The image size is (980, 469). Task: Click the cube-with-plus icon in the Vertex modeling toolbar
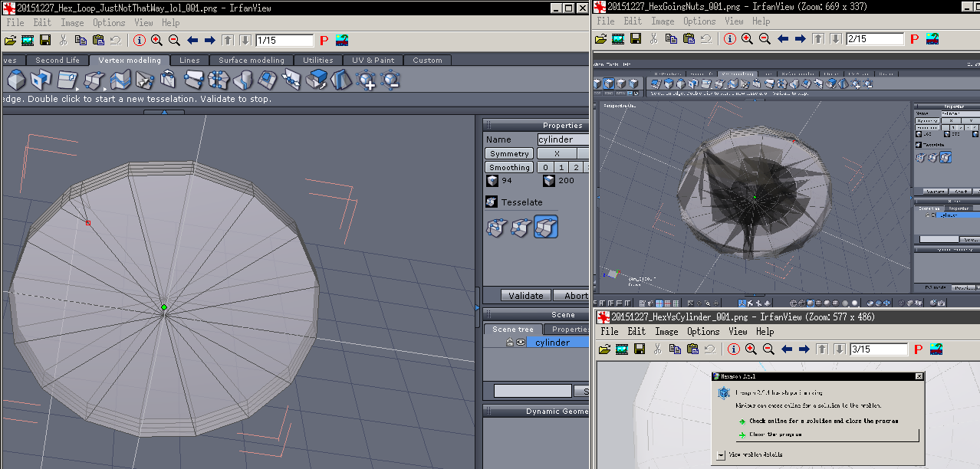click(367, 79)
